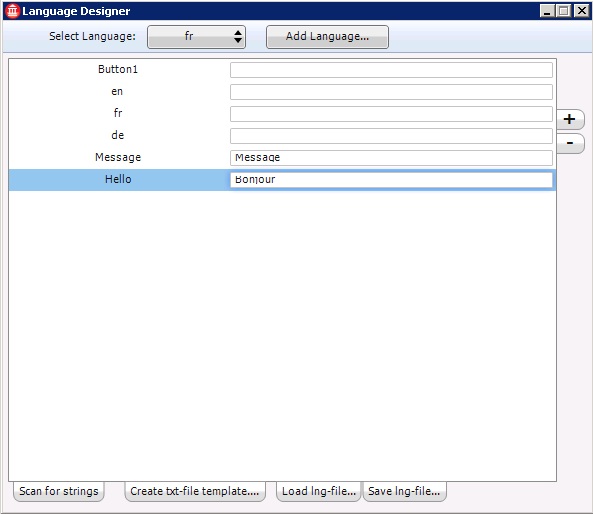The width and height of the screenshot is (593, 514).
Task: Click the Language Designer app icon in title bar
Action: (12, 11)
